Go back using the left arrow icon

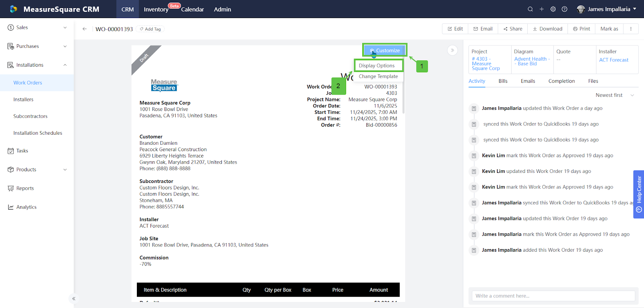tap(85, 29)
